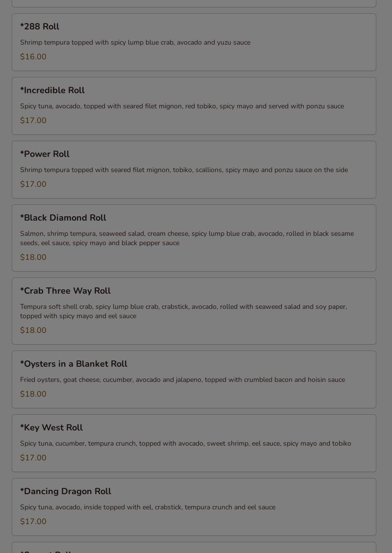Screen dimensions: 392x553
Task: Click the $17.00 price under Dancing Dragon Roll
Action: (x=33, y=522)
